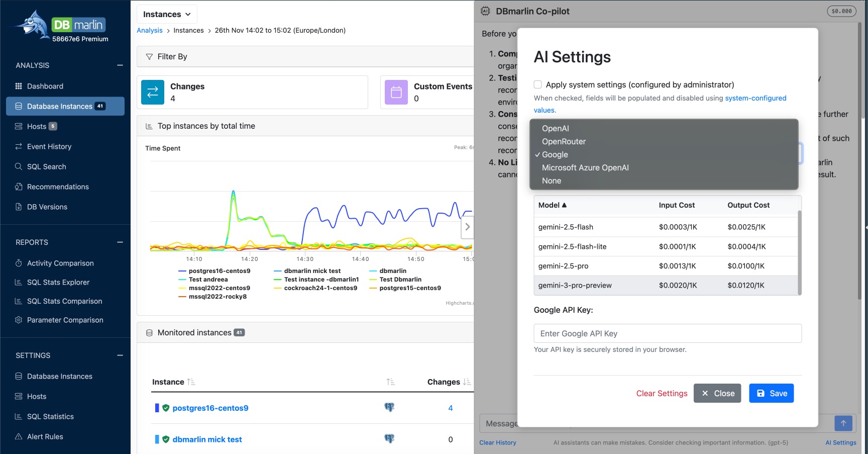This screenshot has height=454, width=868.
Task: Toggle dbmarlin mick test series in chart legend
Action: tap(307, 271)
